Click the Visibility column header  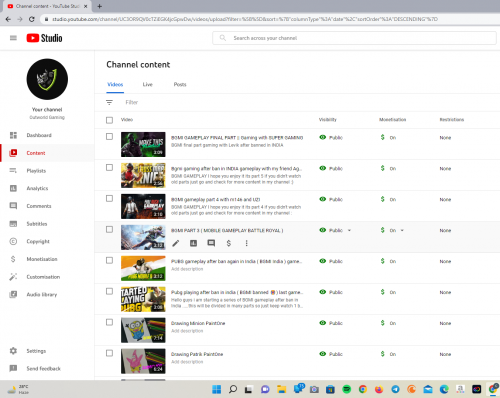tap(328, 120)
